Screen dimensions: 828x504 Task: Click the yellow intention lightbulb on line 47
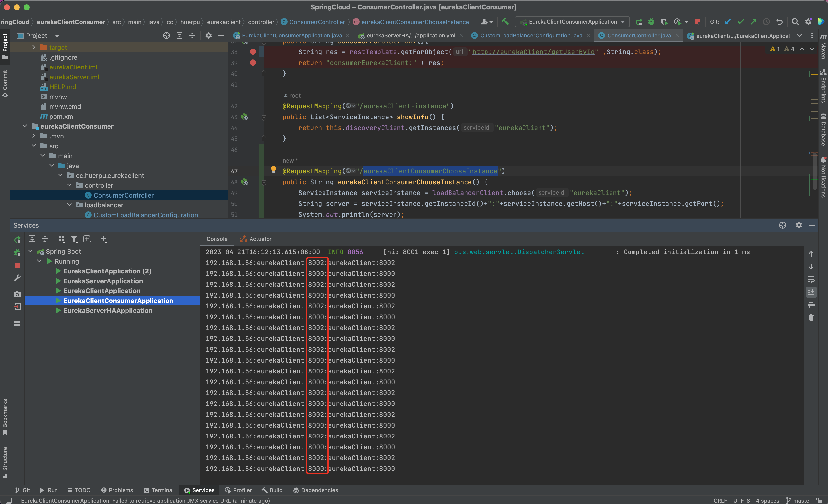point(273,169)
